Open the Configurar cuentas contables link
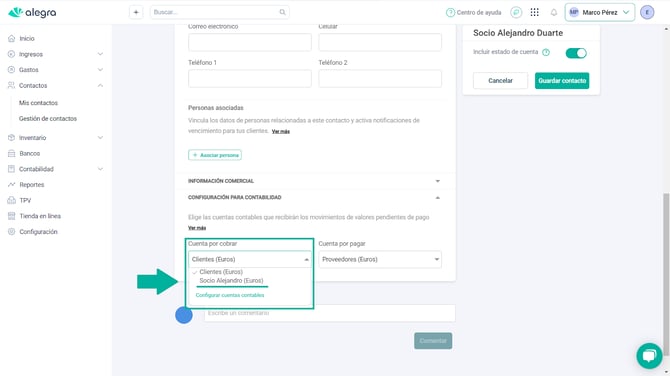 pyautogui.click(x=230, y=295)
